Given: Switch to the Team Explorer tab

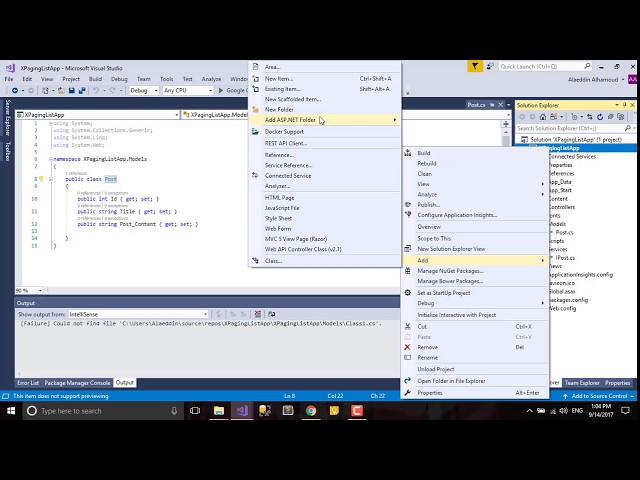Looking at the screenshot, I should (582, 383).
